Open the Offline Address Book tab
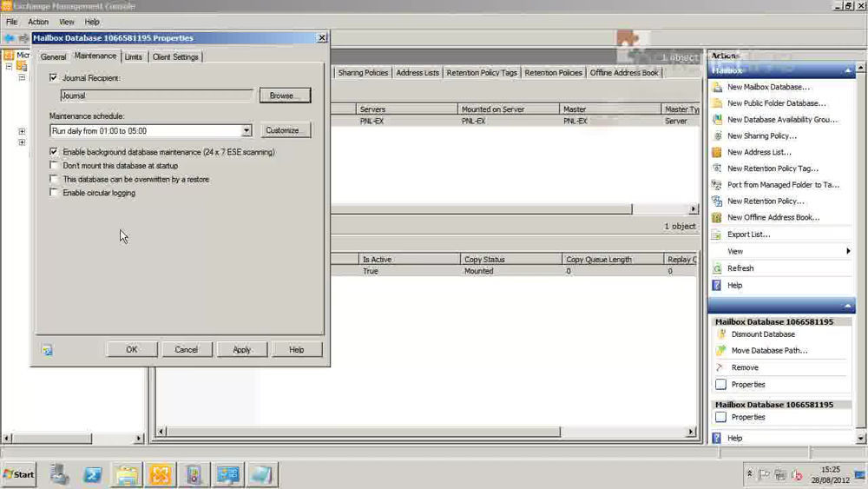Screen dimensions: 868x489 pyautogui.click(x=624, y=73)
